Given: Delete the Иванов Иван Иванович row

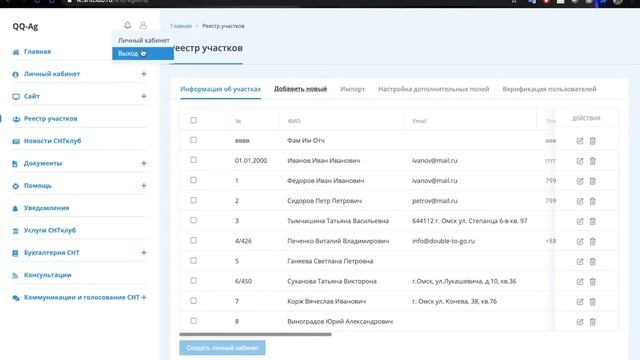Looking at the screenshot, I should coord(593,161).
